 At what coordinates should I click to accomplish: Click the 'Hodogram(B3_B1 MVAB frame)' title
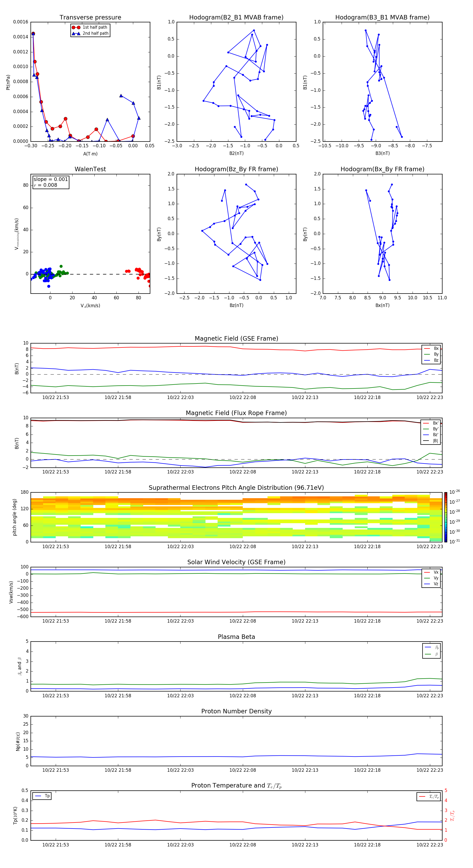[x=382, y=18]
